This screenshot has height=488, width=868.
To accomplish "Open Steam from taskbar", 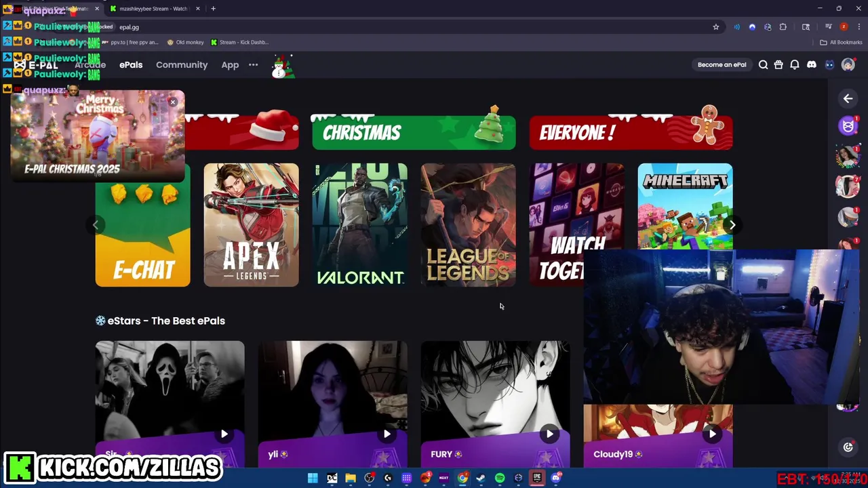I will [480, 478].
